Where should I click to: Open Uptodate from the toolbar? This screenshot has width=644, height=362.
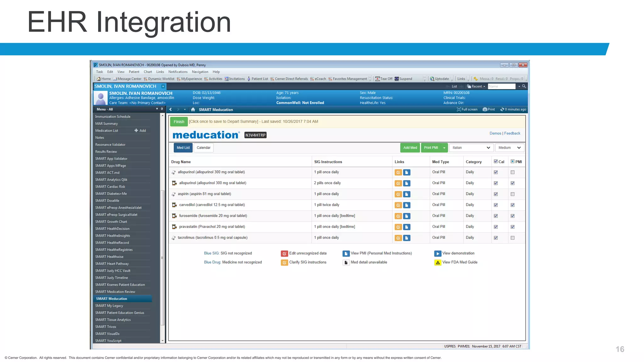coord(439,79)
